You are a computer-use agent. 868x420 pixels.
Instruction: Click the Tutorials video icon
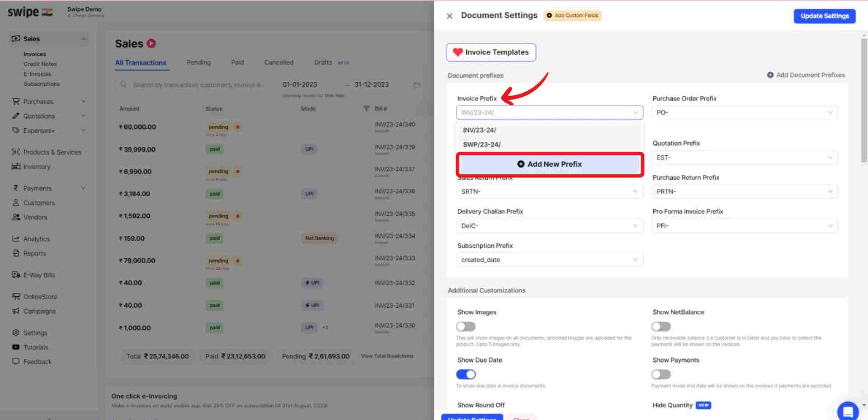click(x=16, y=347)
